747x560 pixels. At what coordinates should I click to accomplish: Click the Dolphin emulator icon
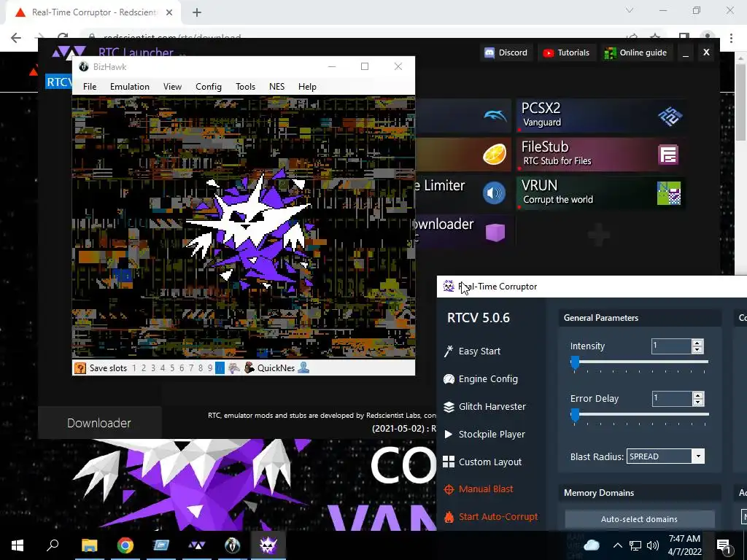pyautogui.click(x=495, y=116)
